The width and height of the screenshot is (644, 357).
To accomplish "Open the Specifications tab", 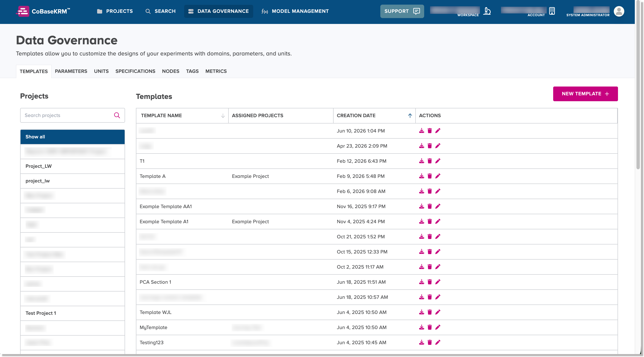I will tap(135, 71).
